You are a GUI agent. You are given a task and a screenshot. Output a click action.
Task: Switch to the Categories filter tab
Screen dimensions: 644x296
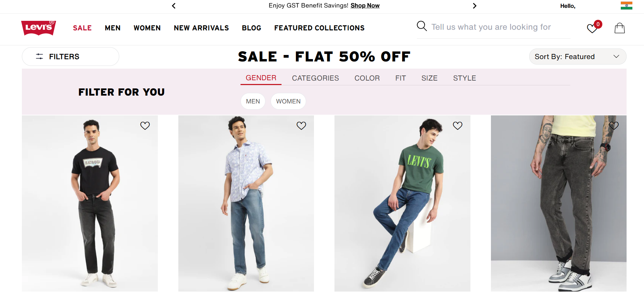[x=315, y=78]
